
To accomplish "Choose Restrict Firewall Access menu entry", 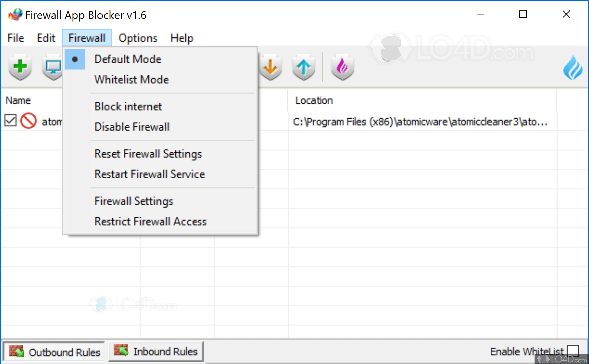I will point(150,221).
